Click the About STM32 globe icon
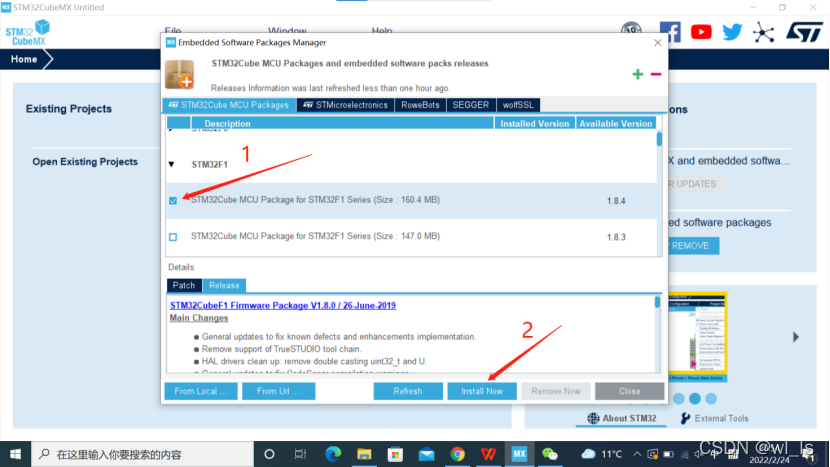Image resolution: width=830 pixels, height=467 pixels. [593, 418]
